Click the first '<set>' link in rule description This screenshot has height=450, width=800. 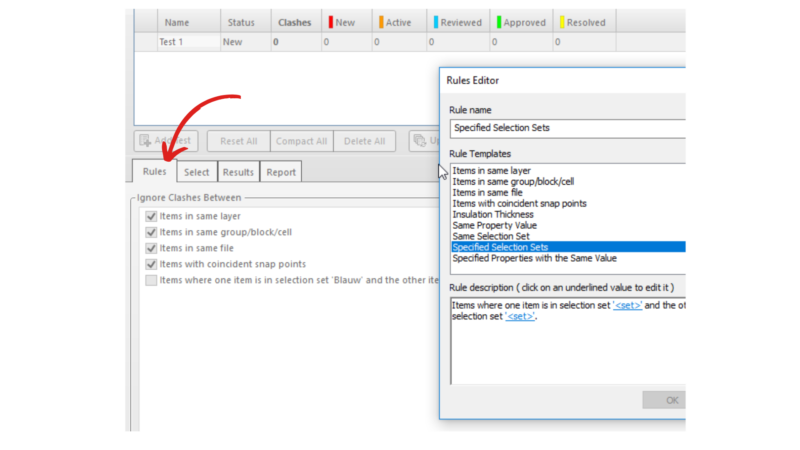[x=627, y=305]
